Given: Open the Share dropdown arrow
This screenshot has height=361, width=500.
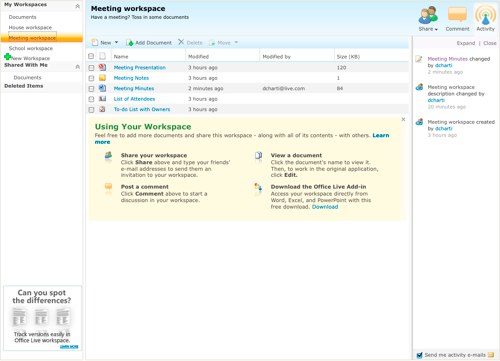Looking at the screenshot, I should [x=436, y=29].
